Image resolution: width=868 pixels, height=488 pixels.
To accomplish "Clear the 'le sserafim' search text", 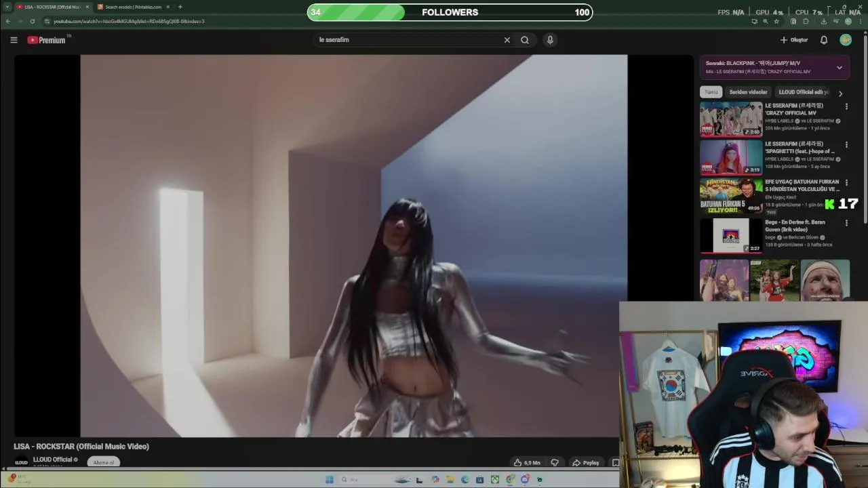I will click(x=507, y=40).
